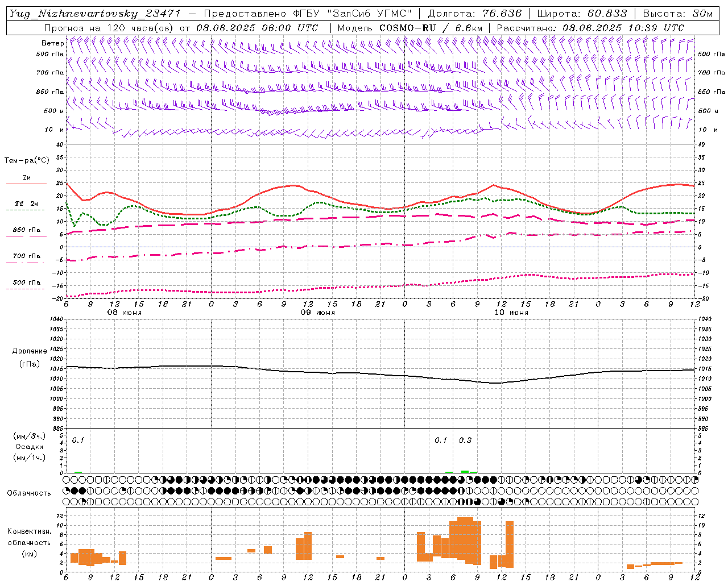The image size is (728, 582).
Task: Click the '09 июня' date label
Action: (318, 313)
